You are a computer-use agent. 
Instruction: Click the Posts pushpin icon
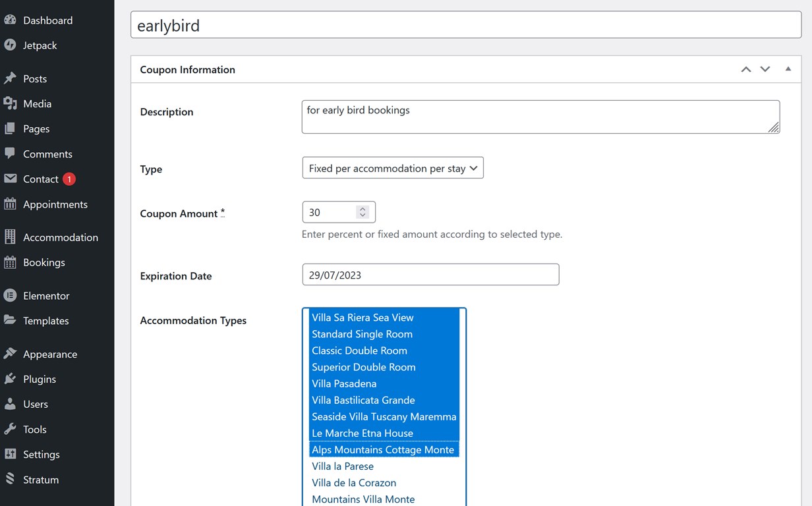click(10, 78)
